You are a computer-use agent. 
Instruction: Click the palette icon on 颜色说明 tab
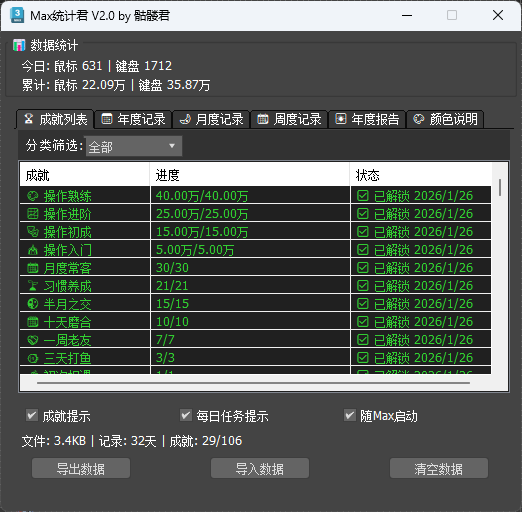pyautogui.click(x=419, y=119)
